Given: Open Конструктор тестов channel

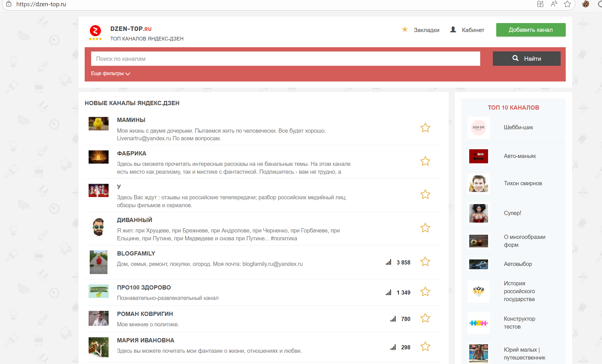Looking at the screenshot, I should point(519,323).
